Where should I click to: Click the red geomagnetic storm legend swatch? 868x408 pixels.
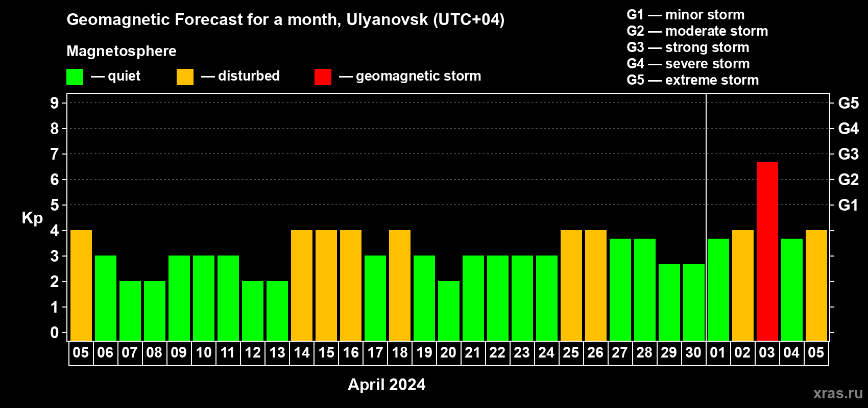click(x=323, y=77)
